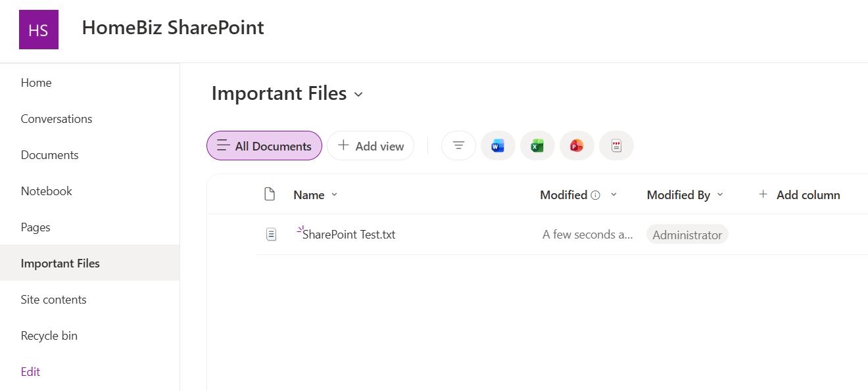Expand the Important Files library title dropdown

(x=358, y=95)
